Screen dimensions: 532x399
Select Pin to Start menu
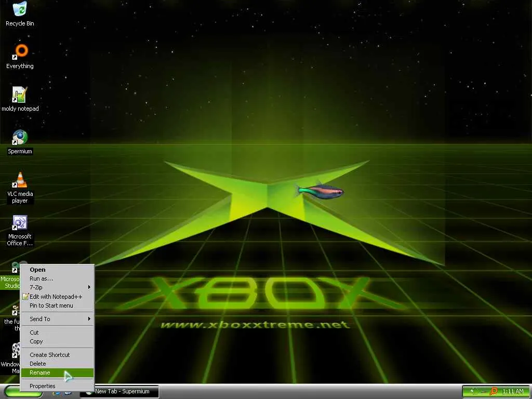pos(57,305)
